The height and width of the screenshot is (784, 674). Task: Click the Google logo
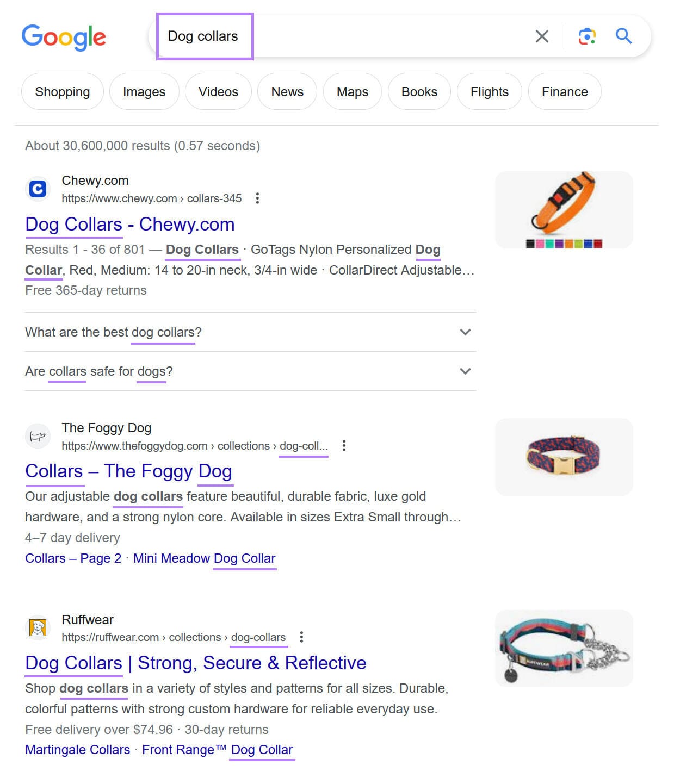coord(64,37)
